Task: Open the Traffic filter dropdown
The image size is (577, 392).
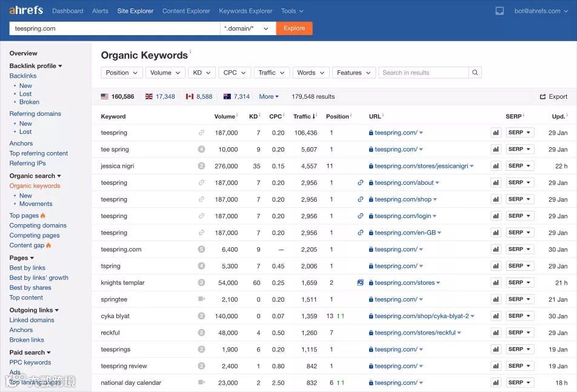Action: pos(272,73)
